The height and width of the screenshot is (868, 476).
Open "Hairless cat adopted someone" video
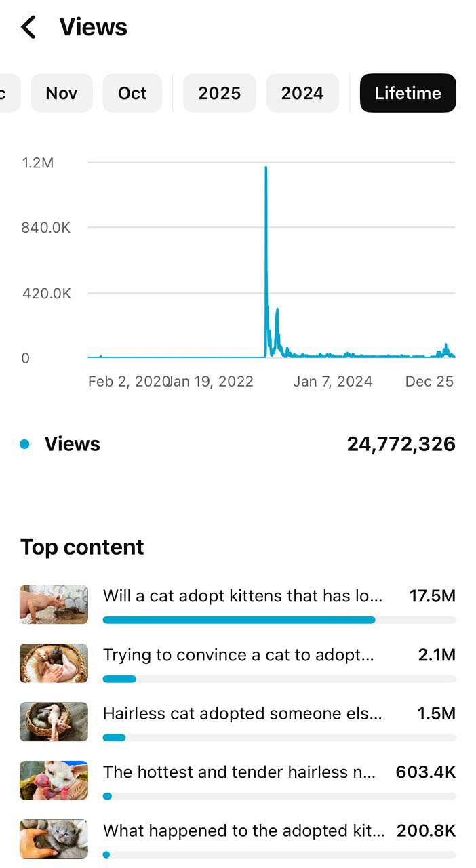click(x=243, y=713)
